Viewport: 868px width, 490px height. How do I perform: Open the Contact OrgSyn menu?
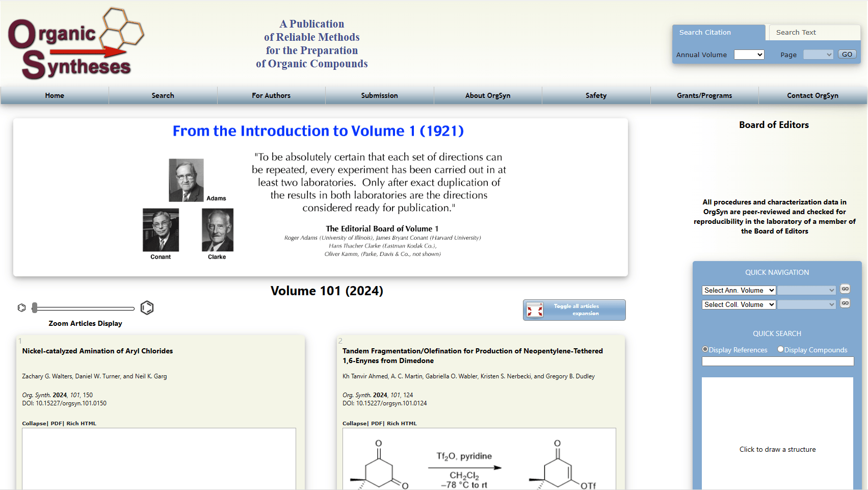(812, 95)
